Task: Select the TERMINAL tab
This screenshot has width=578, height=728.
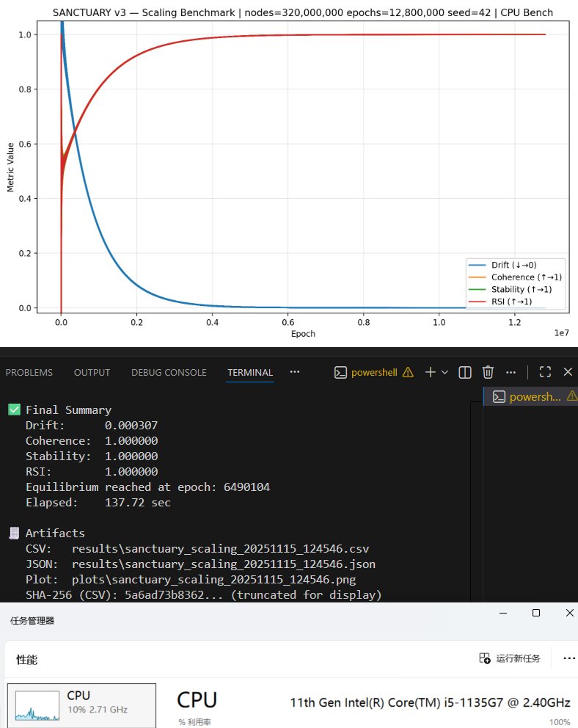Action: [x=250, y=372]
